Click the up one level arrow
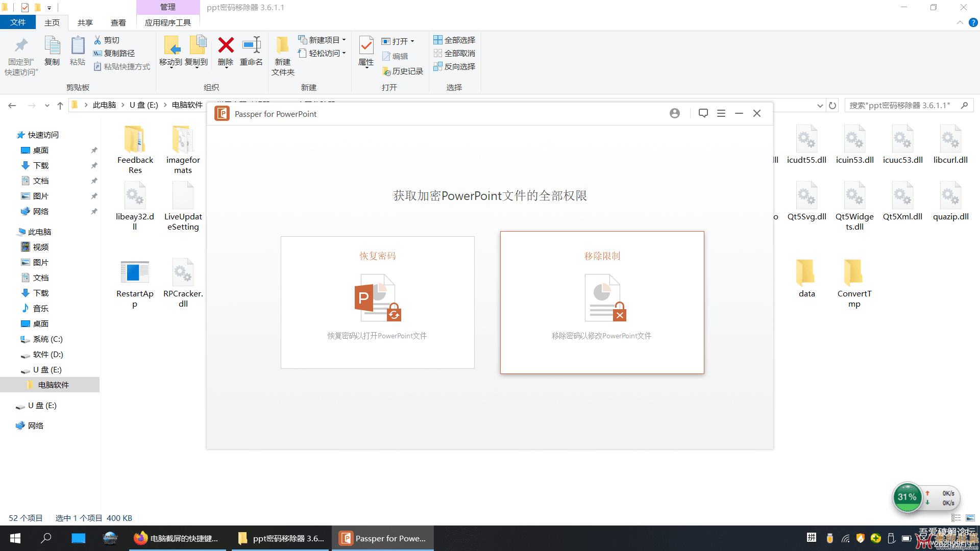This screenshot has height=551, width=980. coord(60,105)
